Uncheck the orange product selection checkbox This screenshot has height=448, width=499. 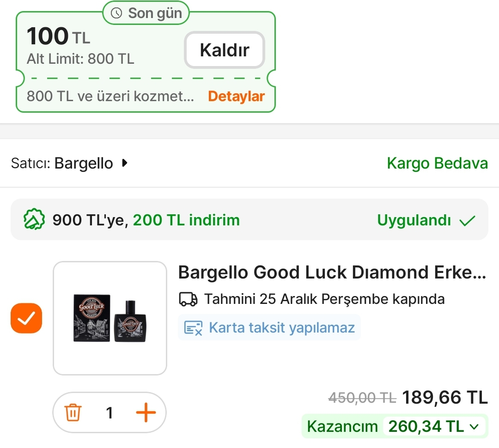(x=26, y=318)
